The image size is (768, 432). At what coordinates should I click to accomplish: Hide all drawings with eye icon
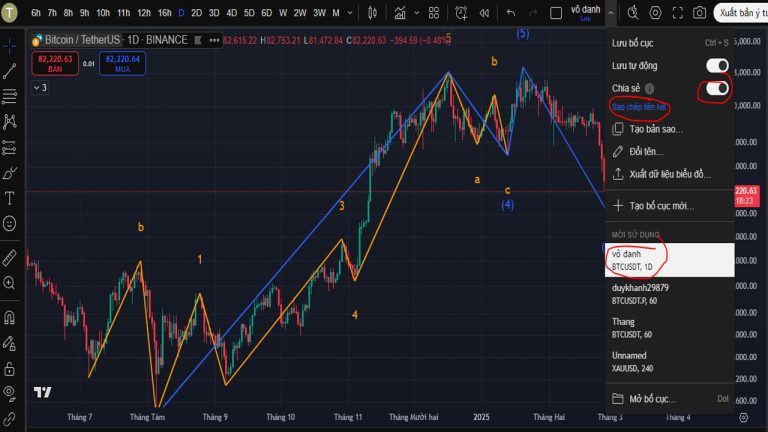(x=9, y=392)
